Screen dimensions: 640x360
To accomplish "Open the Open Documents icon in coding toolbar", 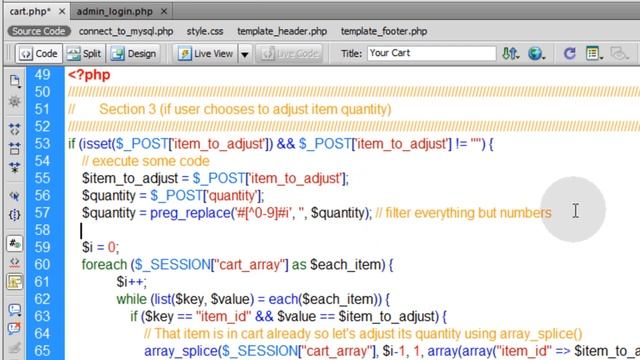I will tap(15, 81).
